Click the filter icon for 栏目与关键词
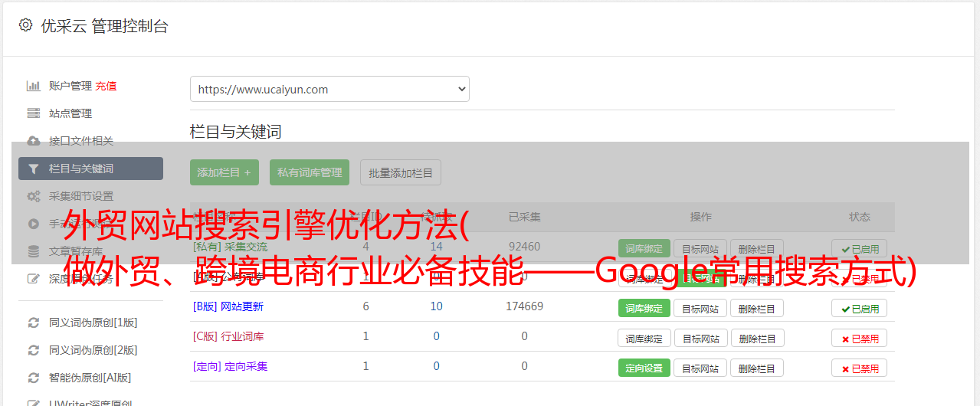Image resolution: width=980 pixels, height=406 pixels. tap(34, 169)
